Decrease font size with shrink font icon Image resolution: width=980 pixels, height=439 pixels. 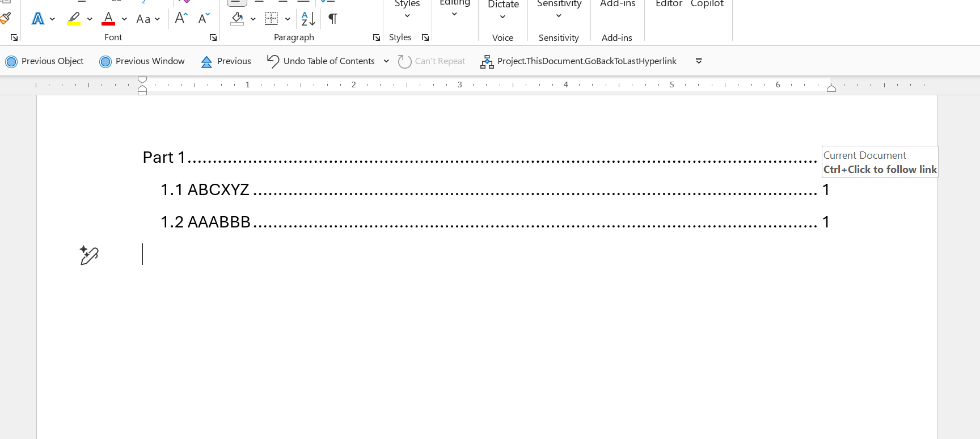[204, 18]
